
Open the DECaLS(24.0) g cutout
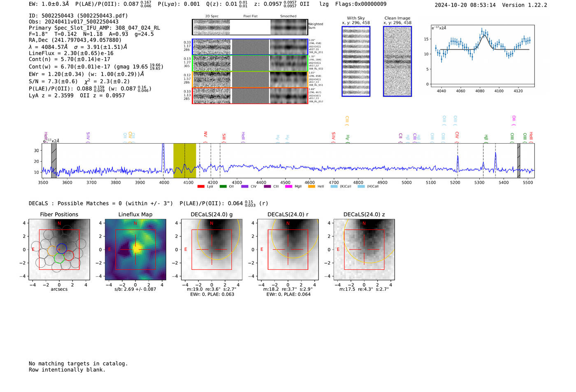211,250
